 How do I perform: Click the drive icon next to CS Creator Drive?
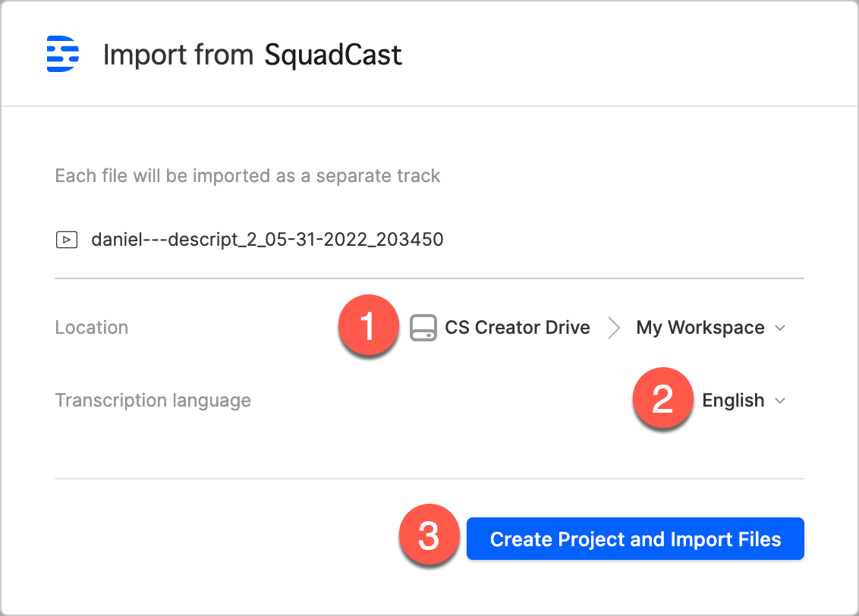(423, 328)
